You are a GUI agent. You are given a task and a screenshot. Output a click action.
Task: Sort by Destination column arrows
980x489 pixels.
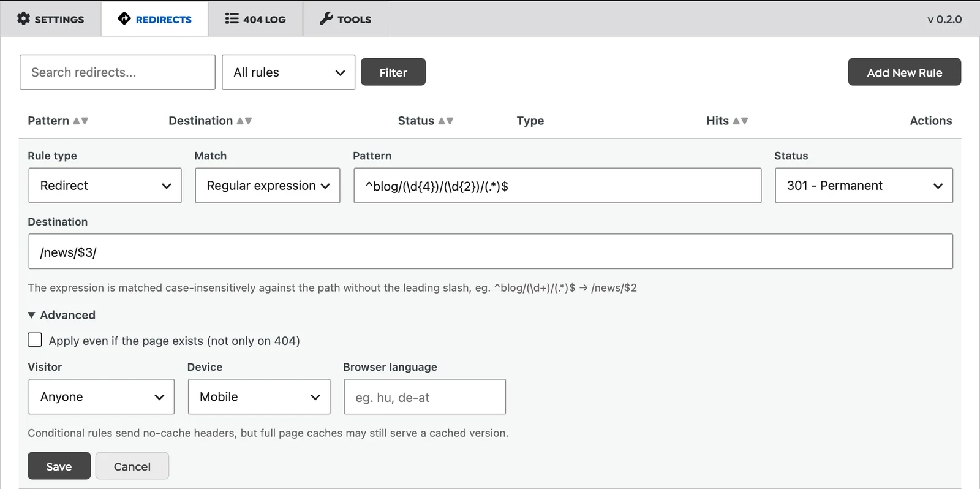click(244, 121)
